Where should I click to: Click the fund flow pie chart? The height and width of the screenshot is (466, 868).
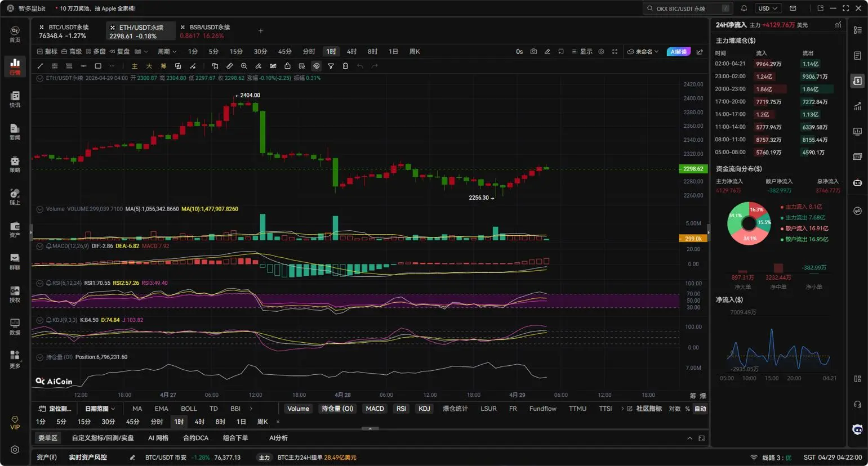click(x=749, y=223)
